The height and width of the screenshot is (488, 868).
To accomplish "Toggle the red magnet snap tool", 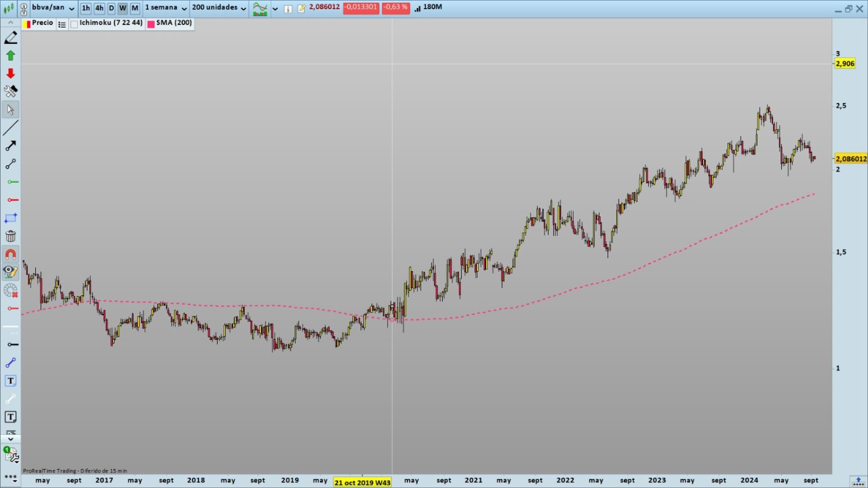I will point(10,254).
